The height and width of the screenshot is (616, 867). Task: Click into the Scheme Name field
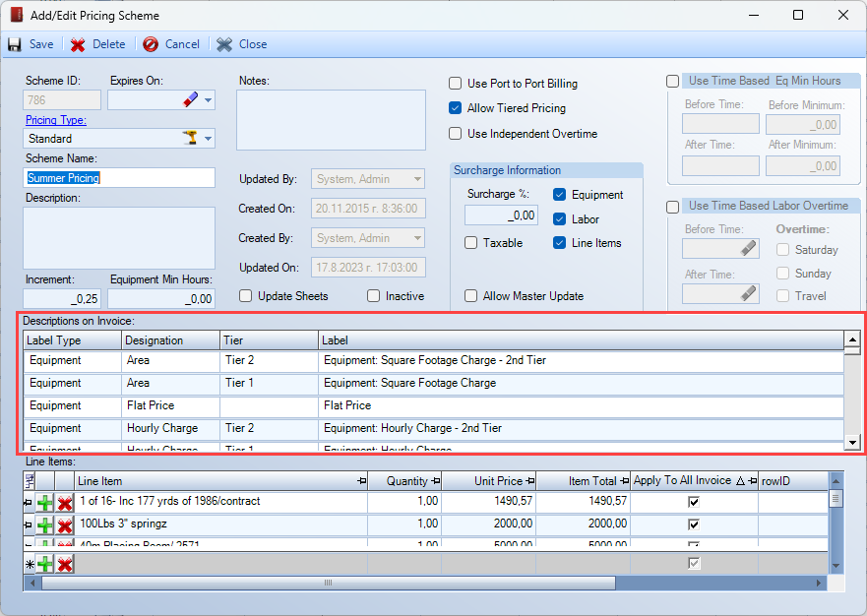(119, 178)
